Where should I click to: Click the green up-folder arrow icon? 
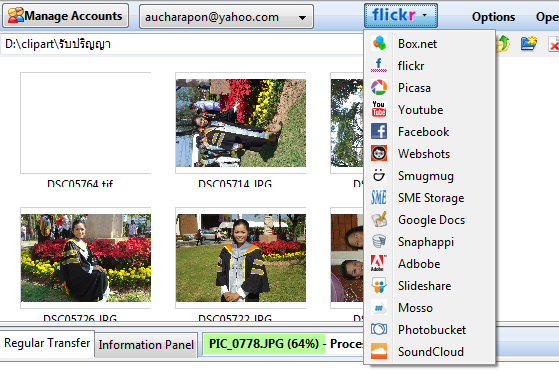click(x=503, y=43)
